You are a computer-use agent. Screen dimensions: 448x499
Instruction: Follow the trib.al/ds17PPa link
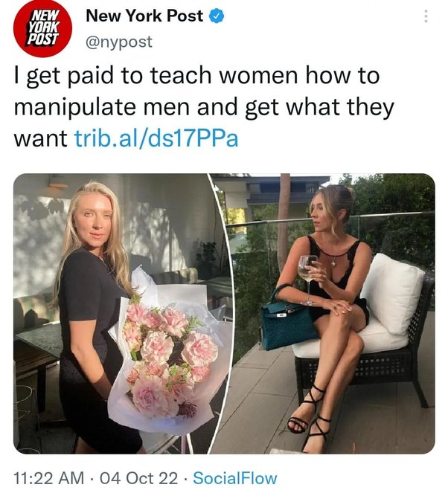tap(156, 138)
